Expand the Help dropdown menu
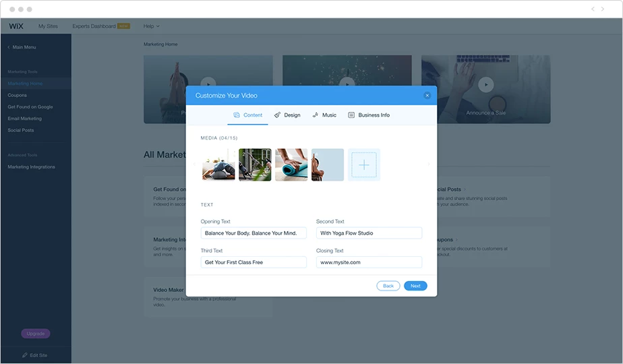 click(x=152, y=26)
